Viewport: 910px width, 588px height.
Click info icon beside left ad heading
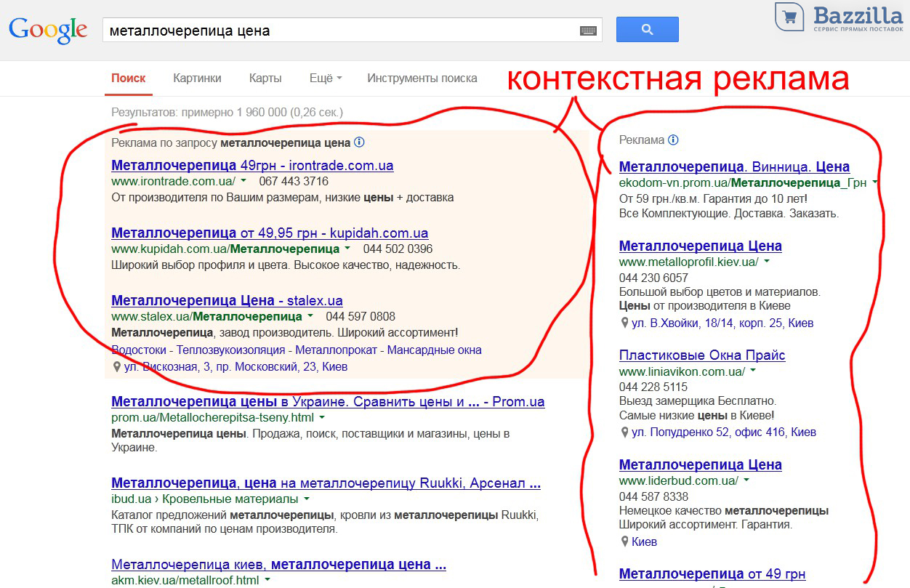(x=359, y=142)
